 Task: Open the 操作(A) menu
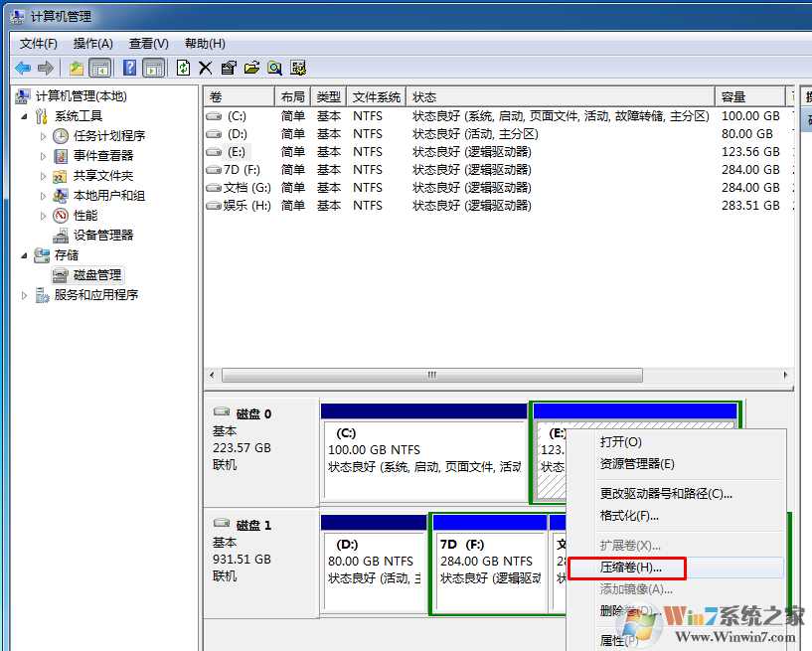(x=92, y=44)
